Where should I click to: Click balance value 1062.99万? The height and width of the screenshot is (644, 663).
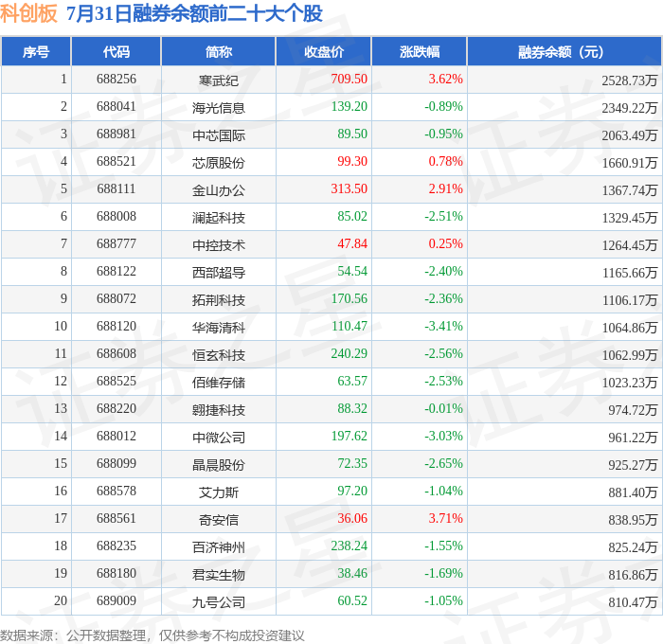[x=630, y=355]
